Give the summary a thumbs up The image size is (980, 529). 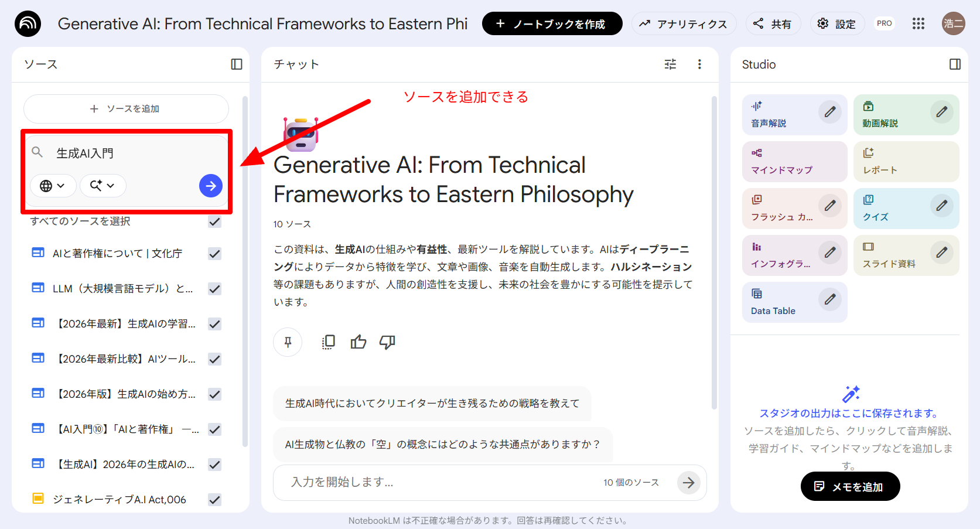coord(358,342)
